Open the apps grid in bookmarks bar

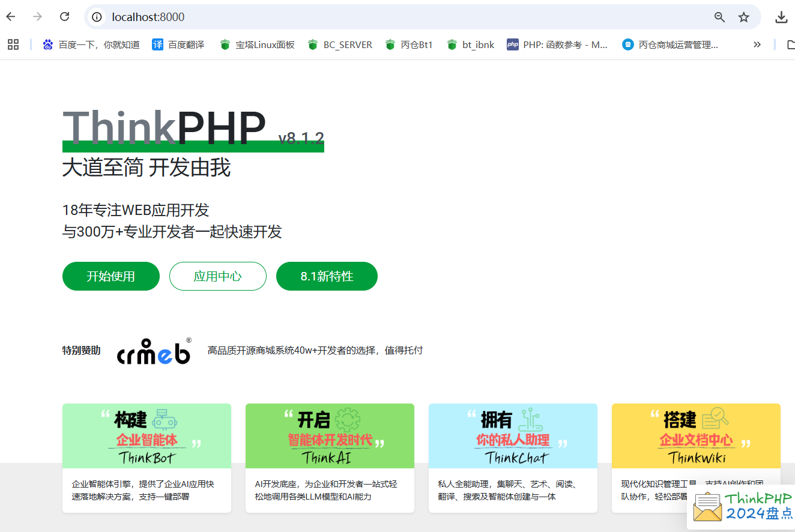[x=13, y=44]
